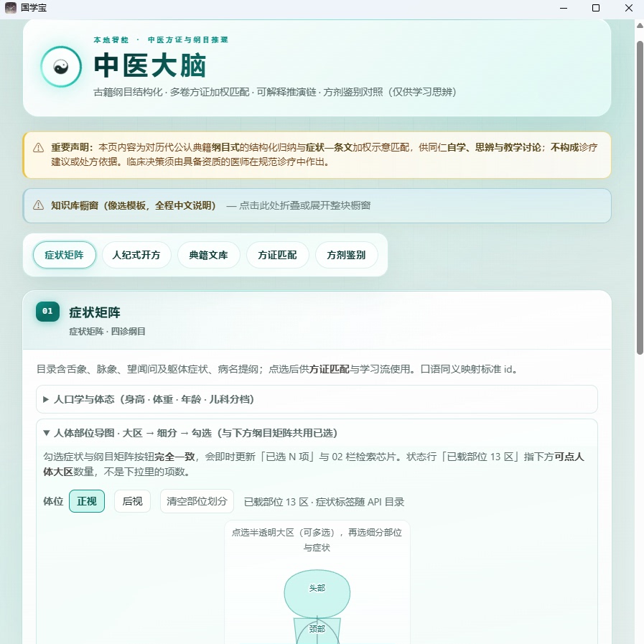The image size is (644, 644).
Task: Click the 已载部位 13 区 status text
Action: click(324, 502)
